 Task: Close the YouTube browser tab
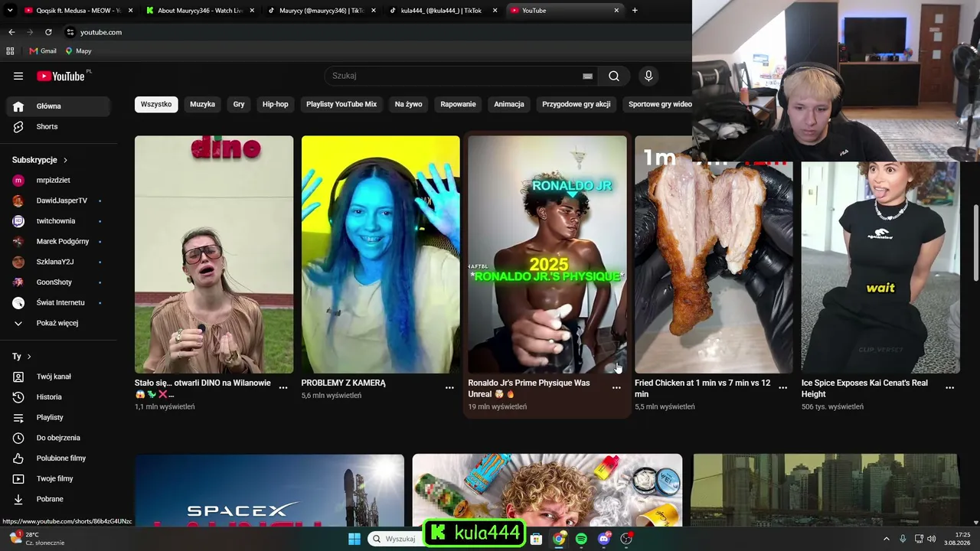click(616, 11)
